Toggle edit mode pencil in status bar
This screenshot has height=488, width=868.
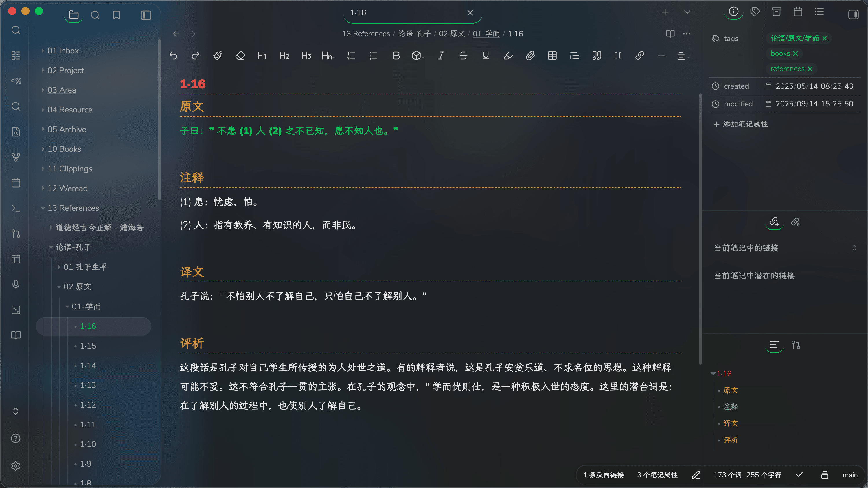(x=696, y=475)
